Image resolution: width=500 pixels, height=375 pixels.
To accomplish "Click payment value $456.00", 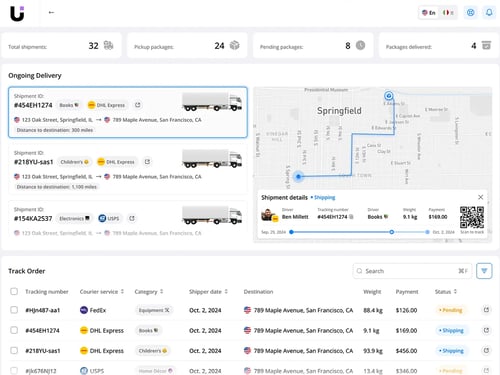I will pyautogui.click(x=406, y=351).
